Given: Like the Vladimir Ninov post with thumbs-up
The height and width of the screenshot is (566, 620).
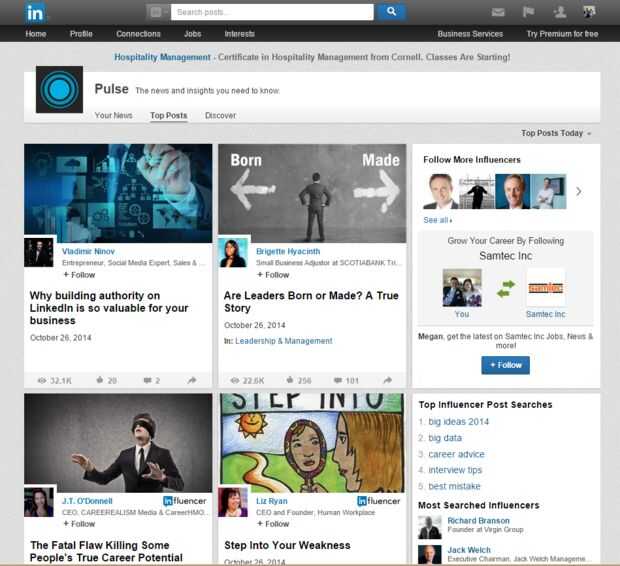Looking at the screenshot, I should click(100, 380).
